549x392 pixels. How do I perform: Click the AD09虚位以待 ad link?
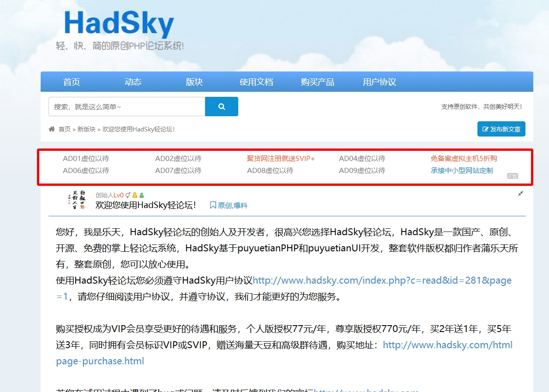tap(362, 170)
